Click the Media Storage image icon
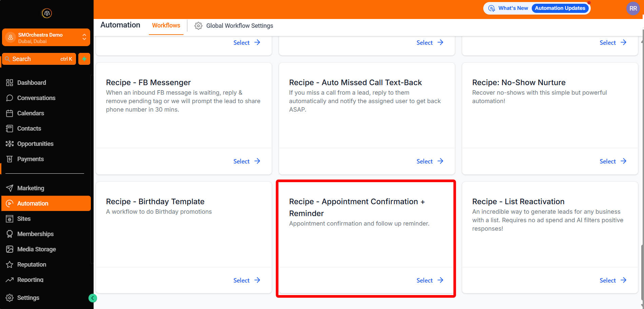Image resolution: width=644 pixels, height=309 pixels. coord(9,249)
